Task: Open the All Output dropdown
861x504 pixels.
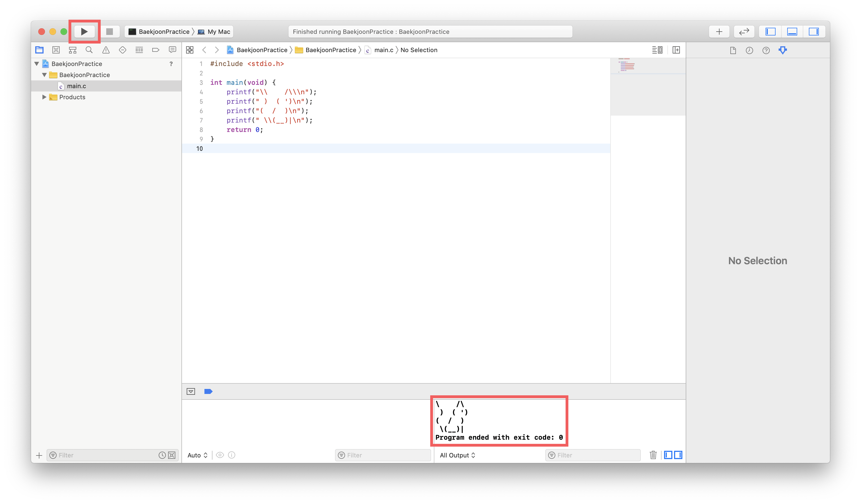Action: pyautogui.click(x=457, y=455)
